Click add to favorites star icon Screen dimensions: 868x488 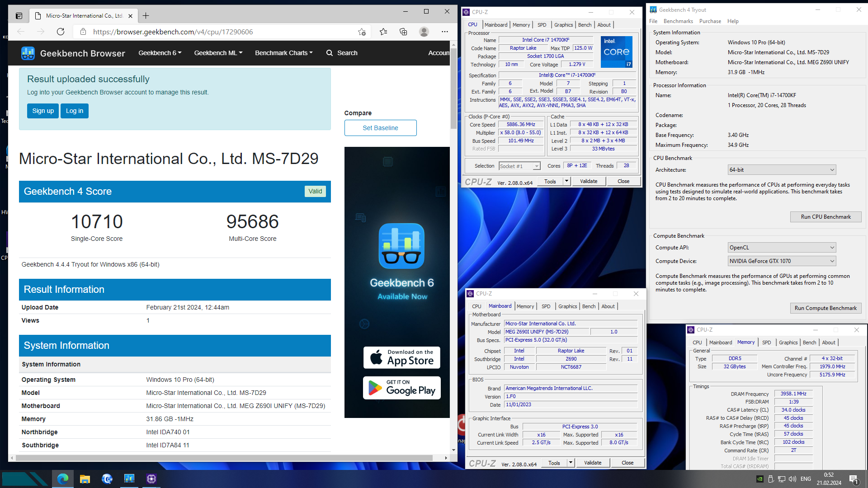pyautogui.click(x=362, y=32)
